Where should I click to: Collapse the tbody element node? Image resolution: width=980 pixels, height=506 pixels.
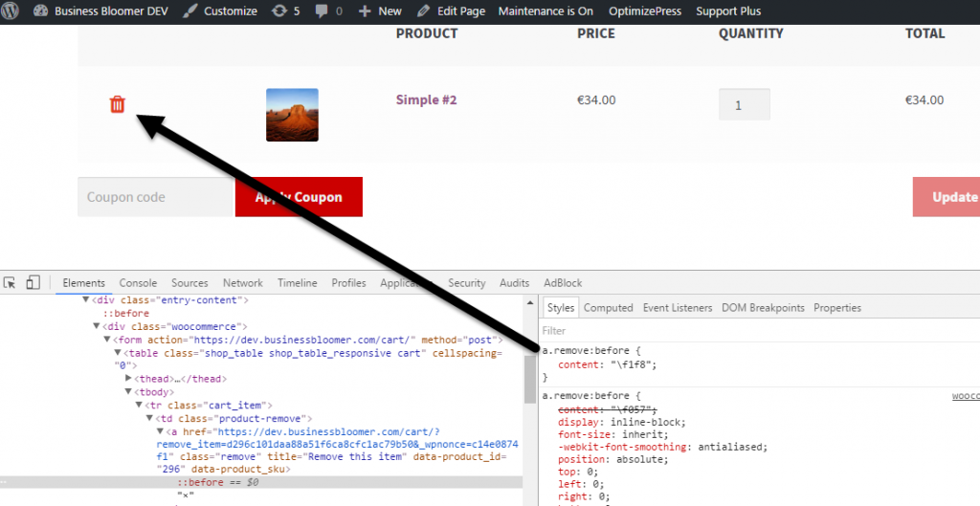tap(128, 391)
